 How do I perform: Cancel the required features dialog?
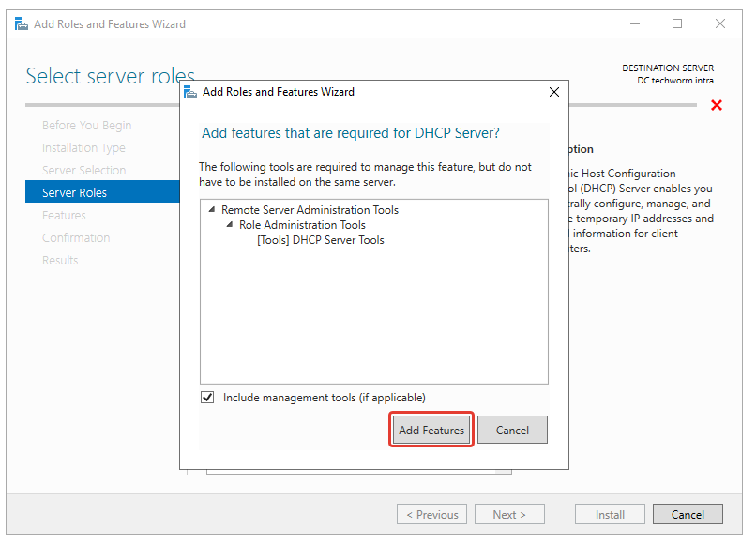tap(512, 431)
